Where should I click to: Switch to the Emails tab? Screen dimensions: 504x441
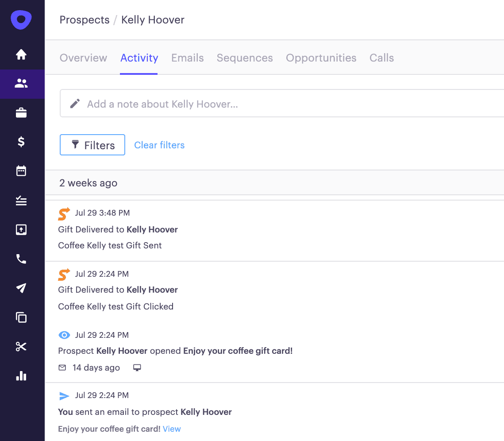point(188,58)
